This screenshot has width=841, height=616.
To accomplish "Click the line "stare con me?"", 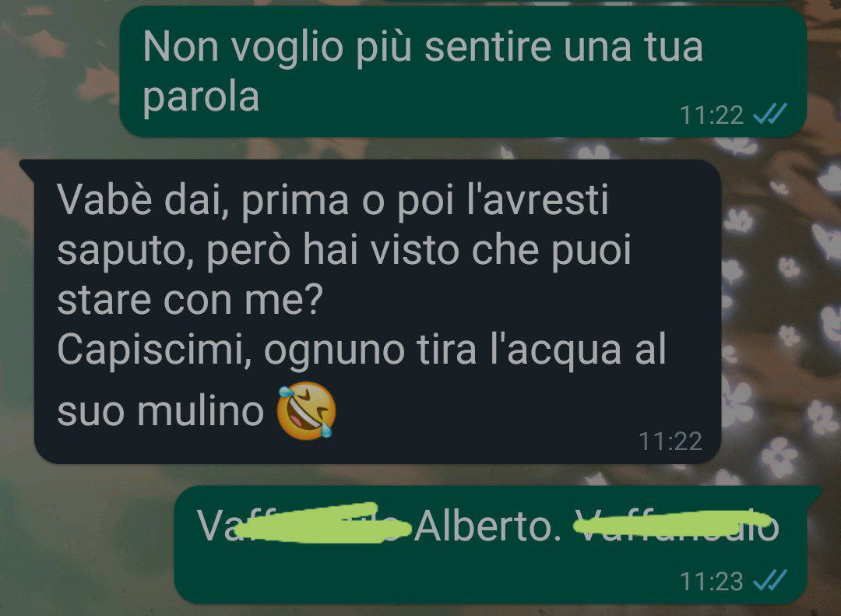I will (191, 299).
